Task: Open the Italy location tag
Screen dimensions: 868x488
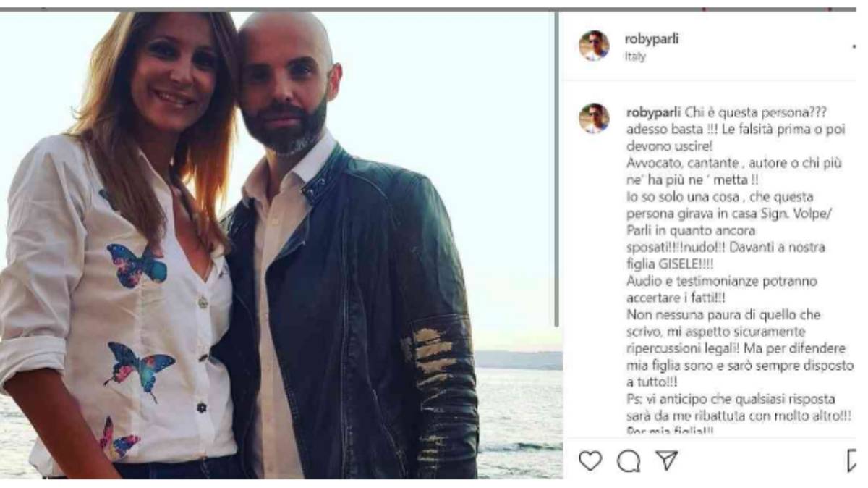Action: point(635,56)
